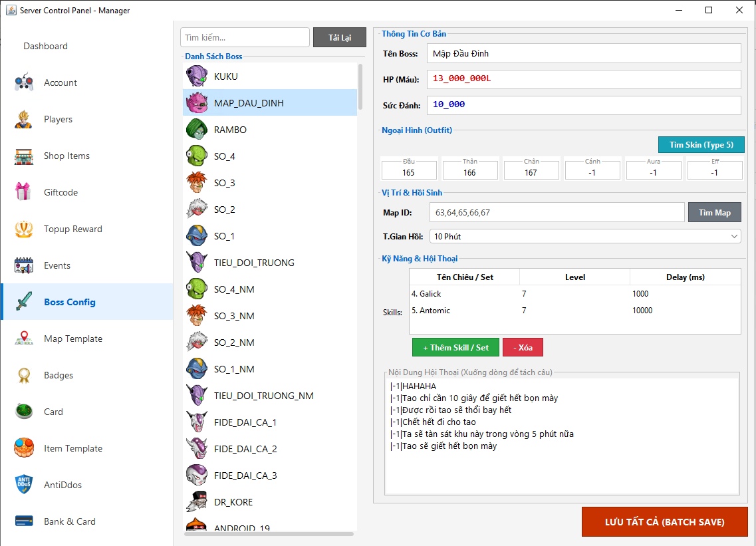Open the AntiDdos label
This screenshot has height=546, width=756.
click(63, 485)
